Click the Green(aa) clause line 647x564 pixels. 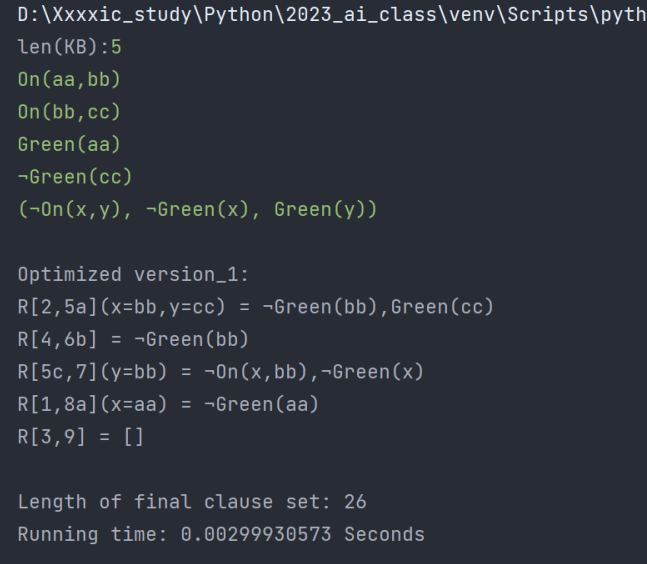(x=69, y=144)
